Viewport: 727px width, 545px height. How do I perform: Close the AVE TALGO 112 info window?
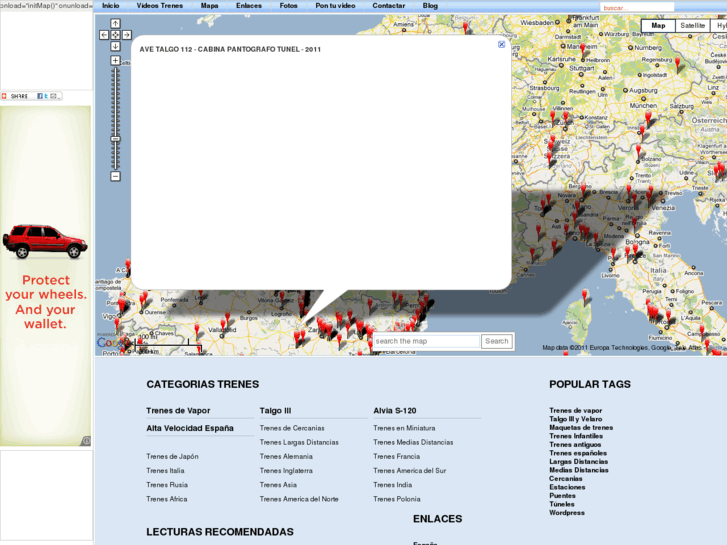pos(501,44)
